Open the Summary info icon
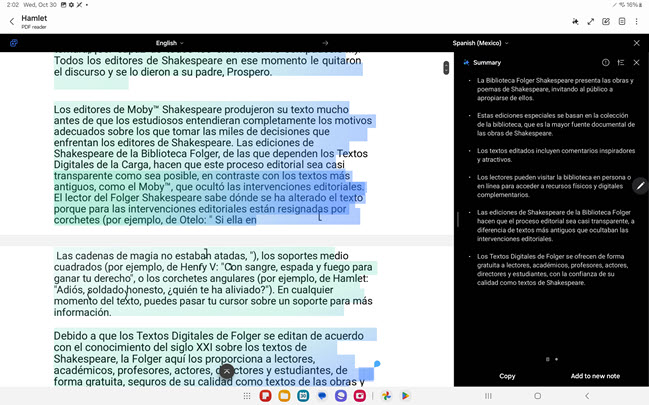Viewport: 649px width, 405px height. tap(606, 63)
